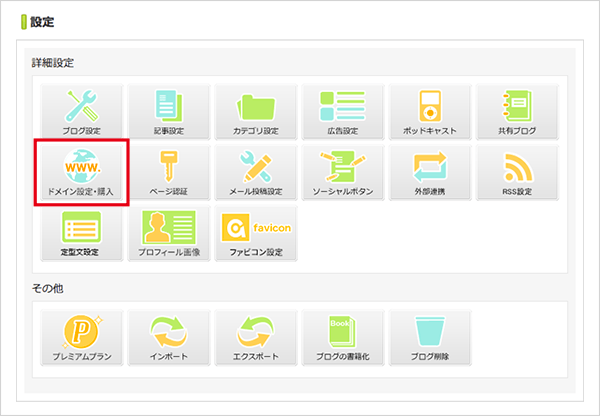
Task: Open ブログ設定 blog settings
Action: (x=80, y=112)
